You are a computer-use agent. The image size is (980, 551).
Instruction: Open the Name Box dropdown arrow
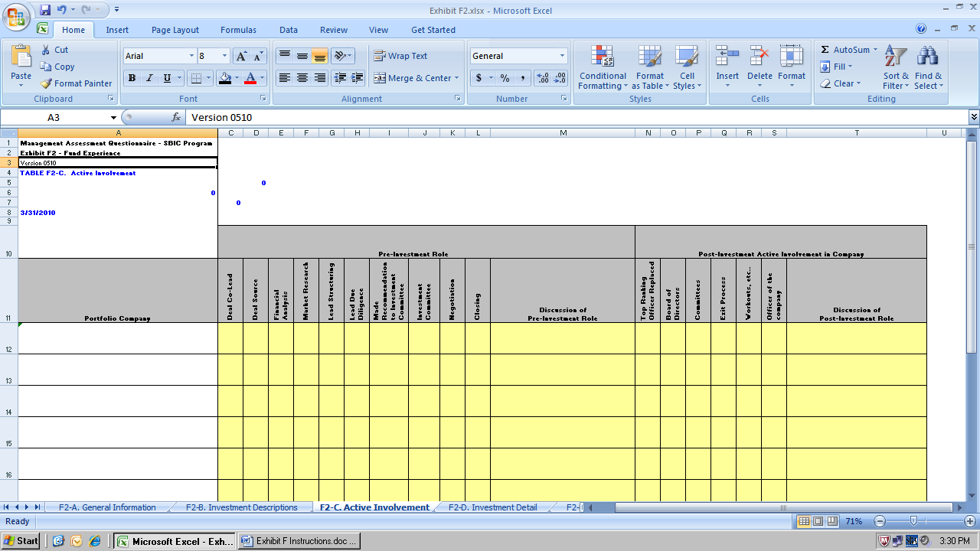tap(113, 118)
